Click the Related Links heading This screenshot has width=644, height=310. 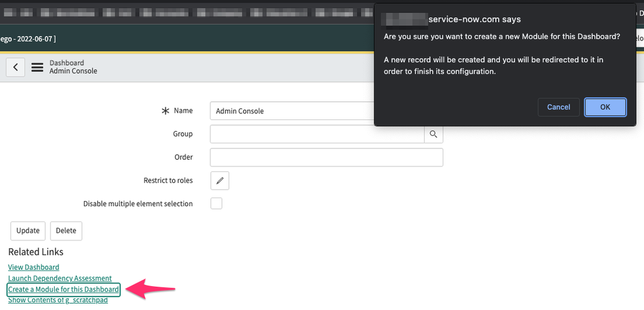click(x=35, y=252)
